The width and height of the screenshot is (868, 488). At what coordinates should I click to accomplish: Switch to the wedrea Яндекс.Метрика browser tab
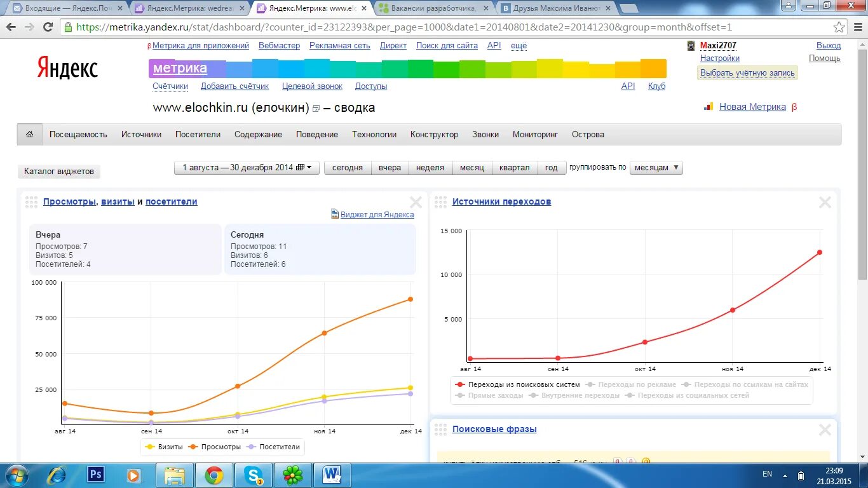pyautogui.click(x=188, y=8)
